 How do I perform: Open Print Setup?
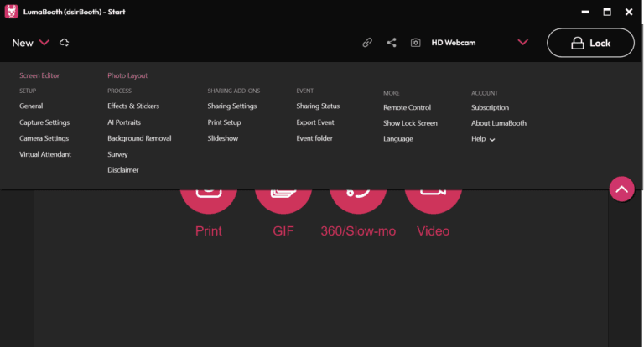point(224,122)
